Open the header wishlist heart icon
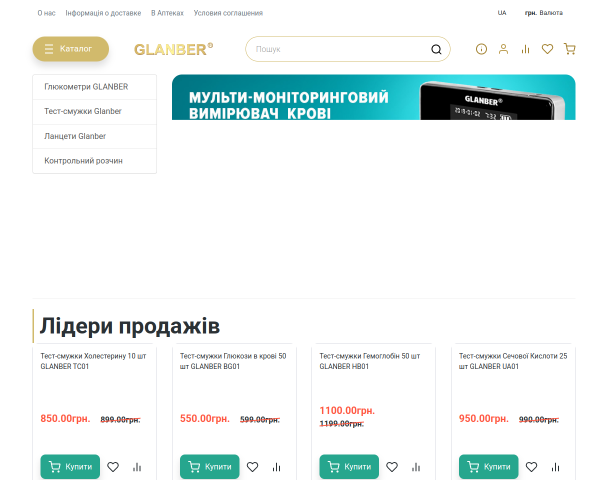This screenshot has width=600, height=480. pyautogui.click(x=547, y=49)
